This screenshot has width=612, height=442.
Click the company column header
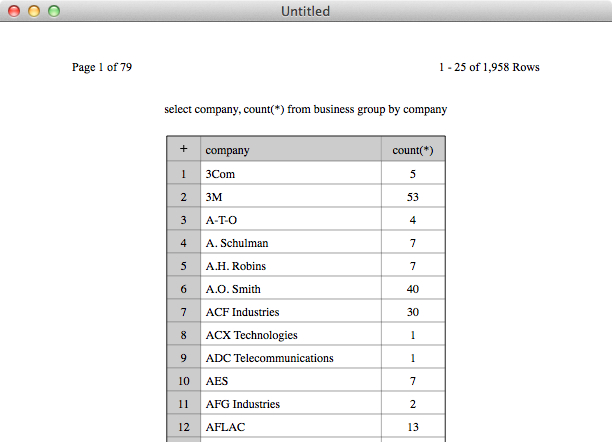290,150
